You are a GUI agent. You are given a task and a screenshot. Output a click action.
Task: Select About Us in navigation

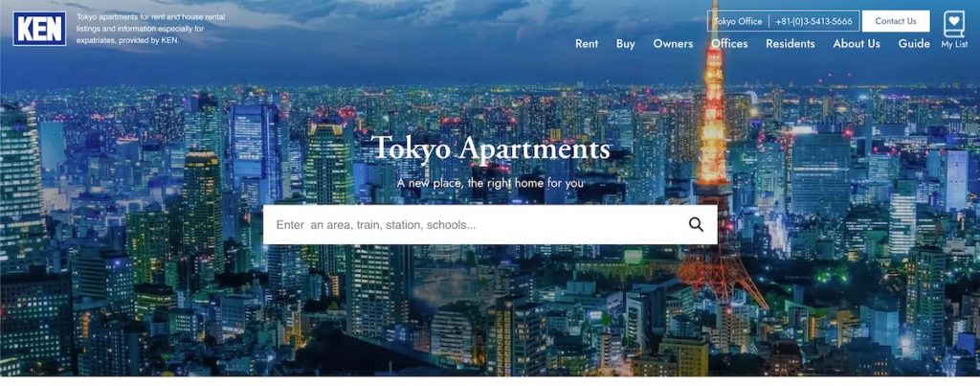tap(857, 44)
